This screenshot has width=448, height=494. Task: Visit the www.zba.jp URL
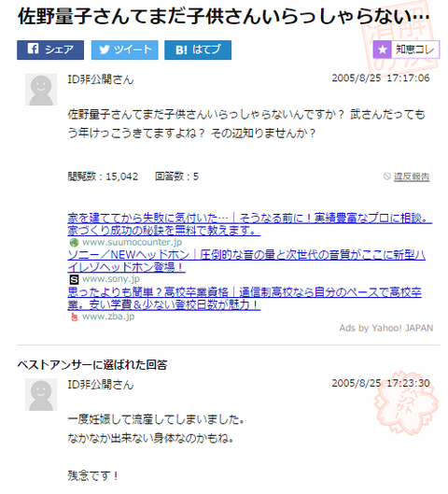point(108,317)
